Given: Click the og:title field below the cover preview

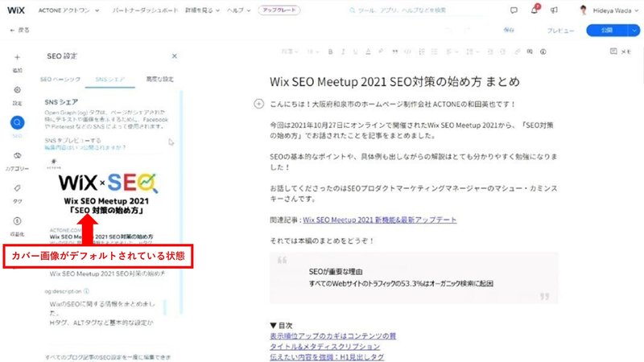Looking at the screenshot, I should 108,274.
